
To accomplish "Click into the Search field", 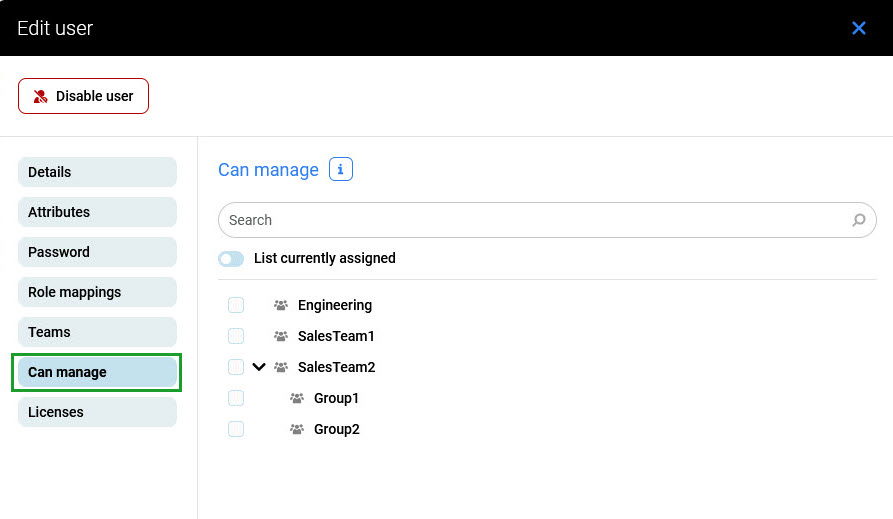I will click(530, 220).
